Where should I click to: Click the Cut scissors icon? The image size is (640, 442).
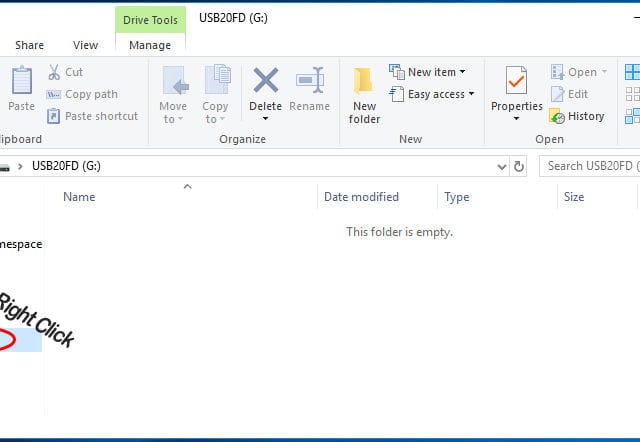click(54, 72)
